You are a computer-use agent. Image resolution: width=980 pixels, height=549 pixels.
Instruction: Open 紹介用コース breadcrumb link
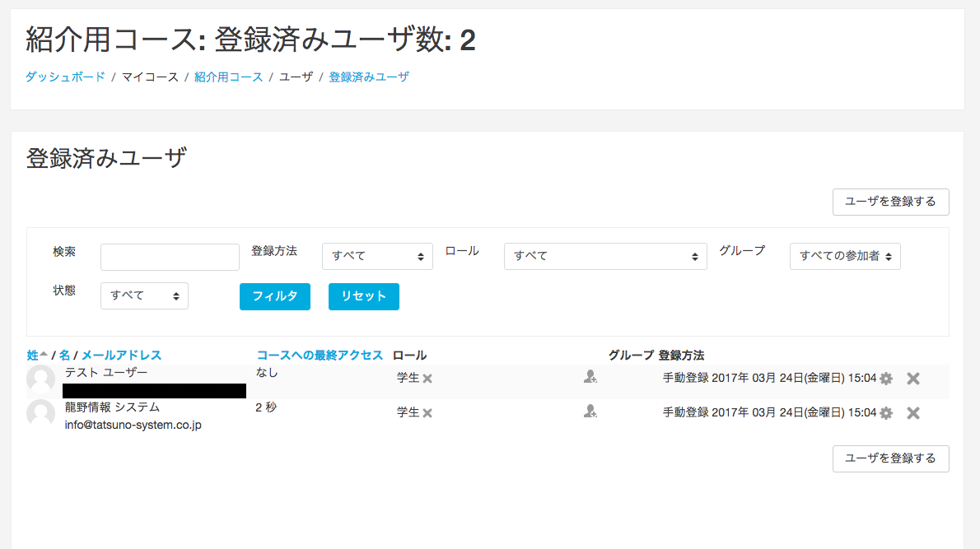(228, 77)
